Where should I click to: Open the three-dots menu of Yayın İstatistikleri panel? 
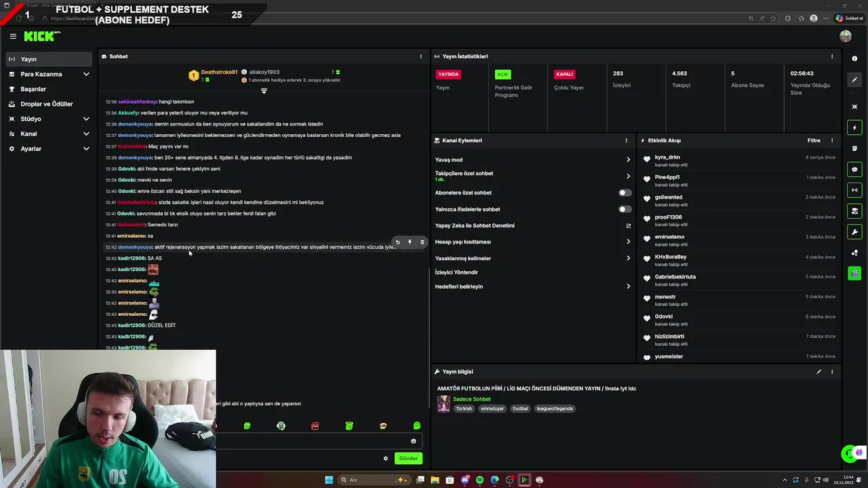click(832, 56)
